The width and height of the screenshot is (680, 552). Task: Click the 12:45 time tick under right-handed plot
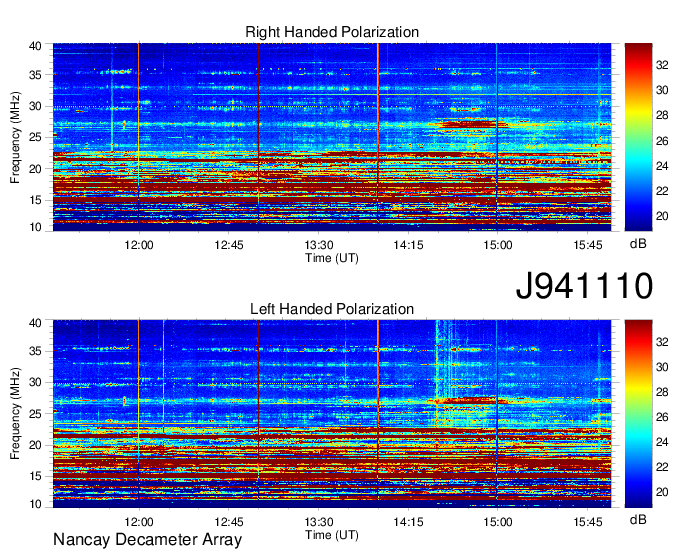pyautogui.click(x=229, y=245)
